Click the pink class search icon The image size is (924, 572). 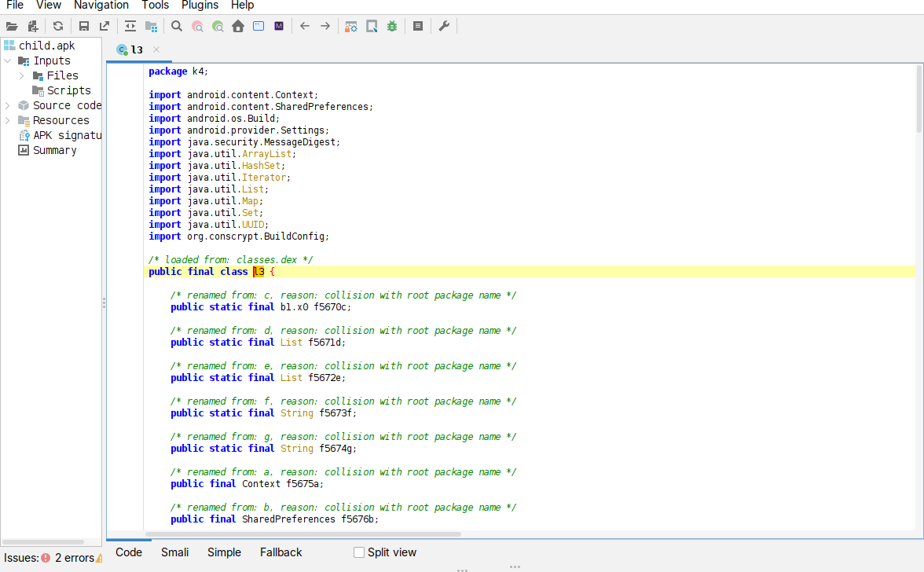pyautogui.click(x=197, y=26)
